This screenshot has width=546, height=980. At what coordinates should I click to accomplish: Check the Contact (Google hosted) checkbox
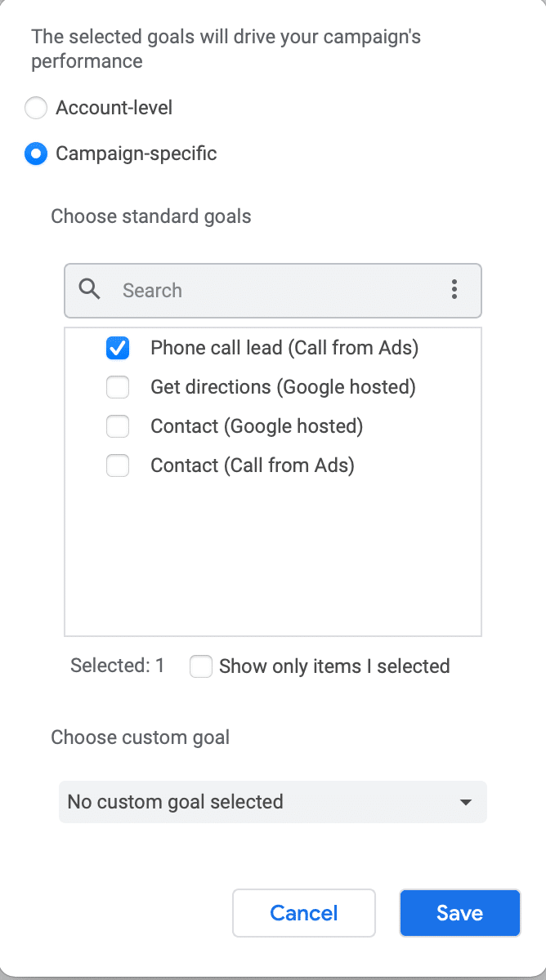[x=118, y=426]
